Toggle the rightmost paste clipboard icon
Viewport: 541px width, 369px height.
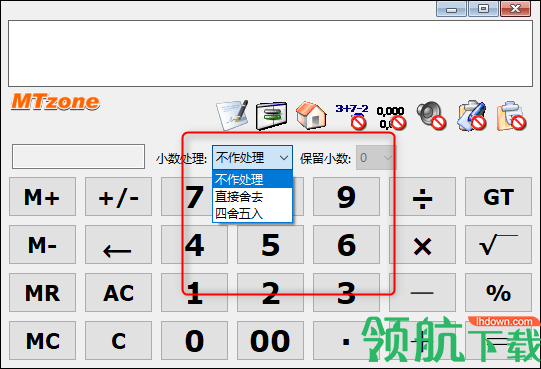coord(511,116)
